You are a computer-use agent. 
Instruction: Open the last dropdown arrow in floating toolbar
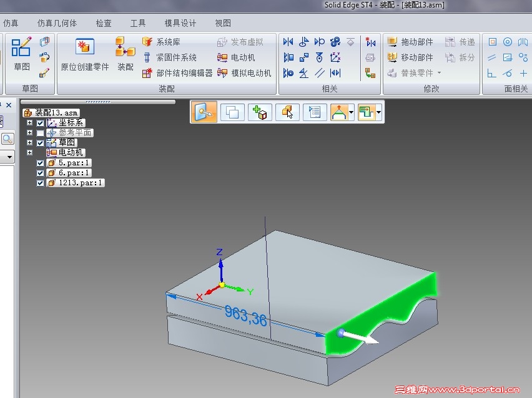click(378, 112)
